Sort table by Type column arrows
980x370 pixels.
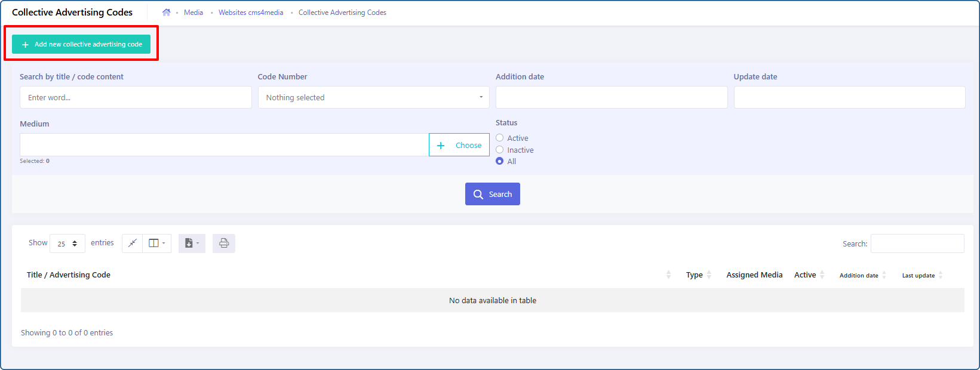pos(709,275)
